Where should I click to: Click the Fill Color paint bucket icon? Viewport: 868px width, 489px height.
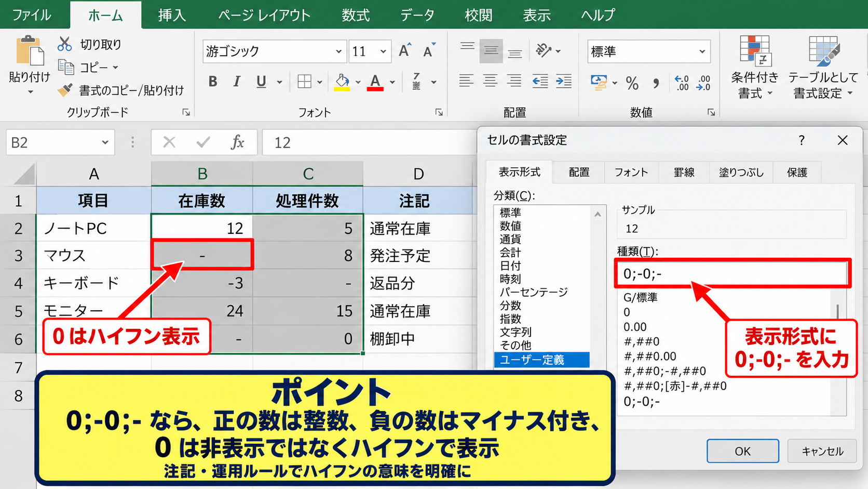tap(342, 82)
